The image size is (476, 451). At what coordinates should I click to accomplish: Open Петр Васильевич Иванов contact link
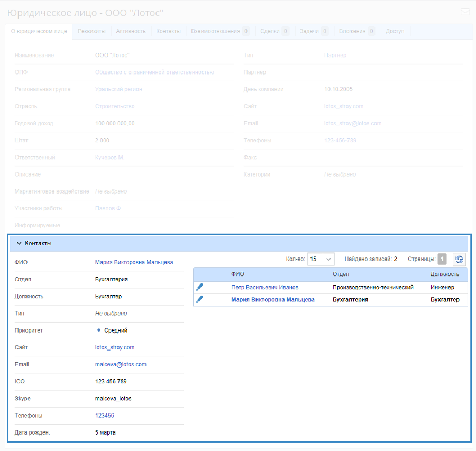click(x=264, y=287)
